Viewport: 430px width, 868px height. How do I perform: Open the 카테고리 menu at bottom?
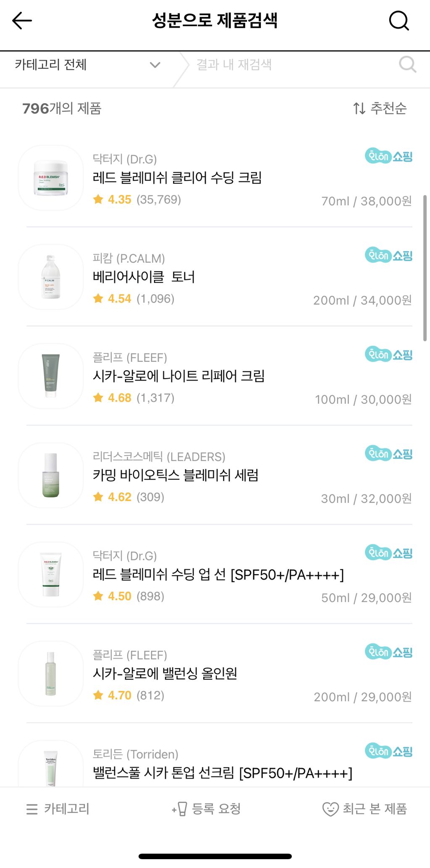pos(58,809)
